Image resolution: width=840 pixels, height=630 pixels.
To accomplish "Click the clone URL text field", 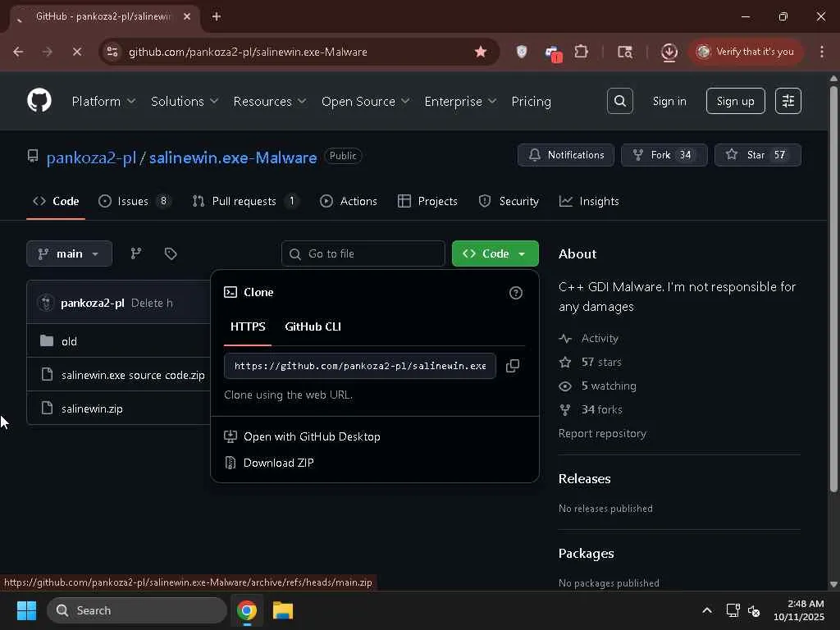I will tap(360, 366).
